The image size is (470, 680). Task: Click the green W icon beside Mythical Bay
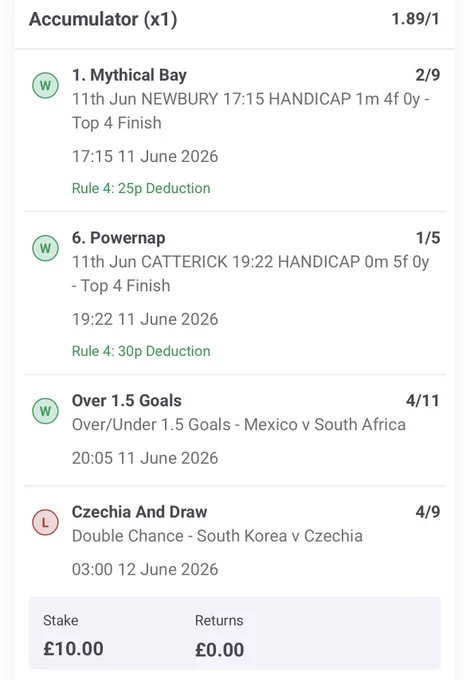point(46,85)
